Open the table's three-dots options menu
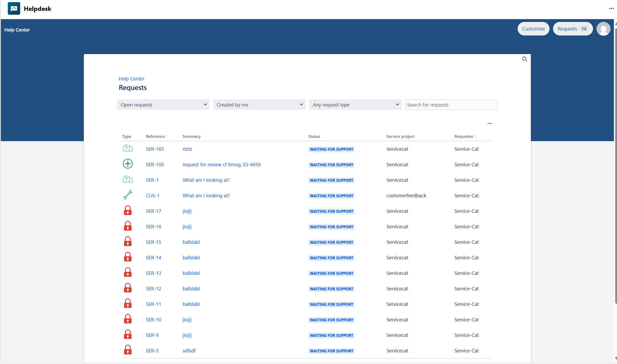This screenshot has height=364, width=617. 489,124
